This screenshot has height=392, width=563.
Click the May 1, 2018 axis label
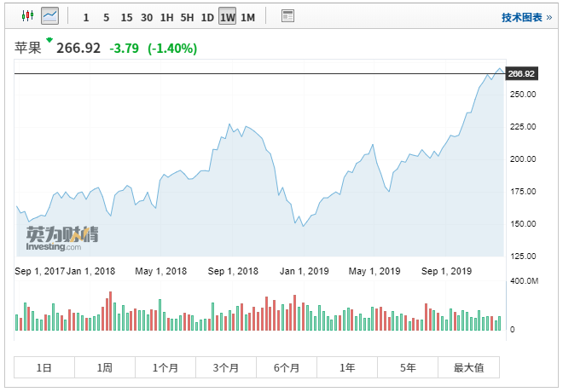pos(161,271)
